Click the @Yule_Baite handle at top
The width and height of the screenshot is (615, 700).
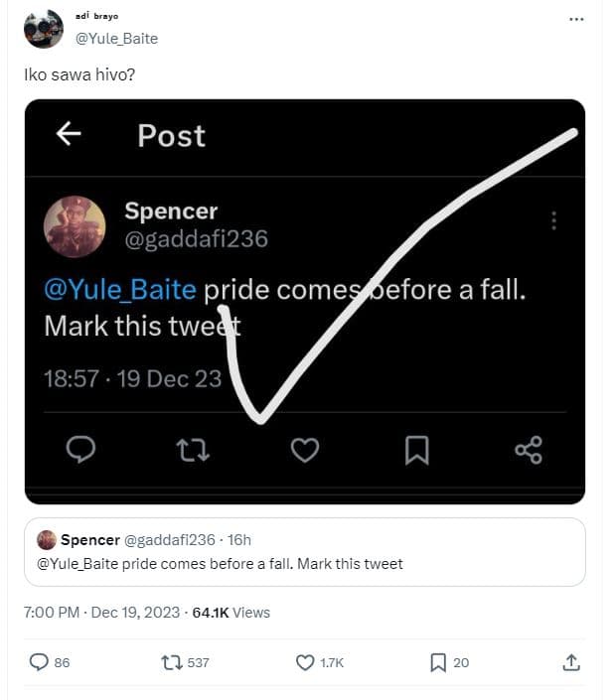tap(116, 39)
